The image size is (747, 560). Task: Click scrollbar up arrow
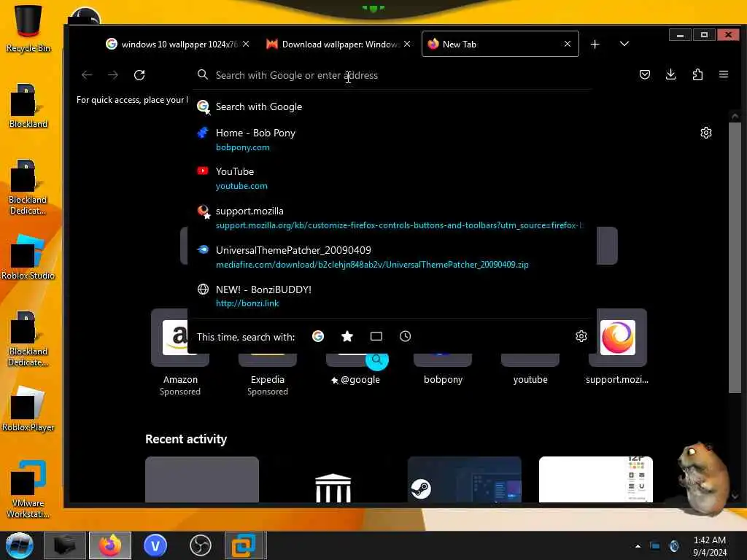(x=735, y=116)
